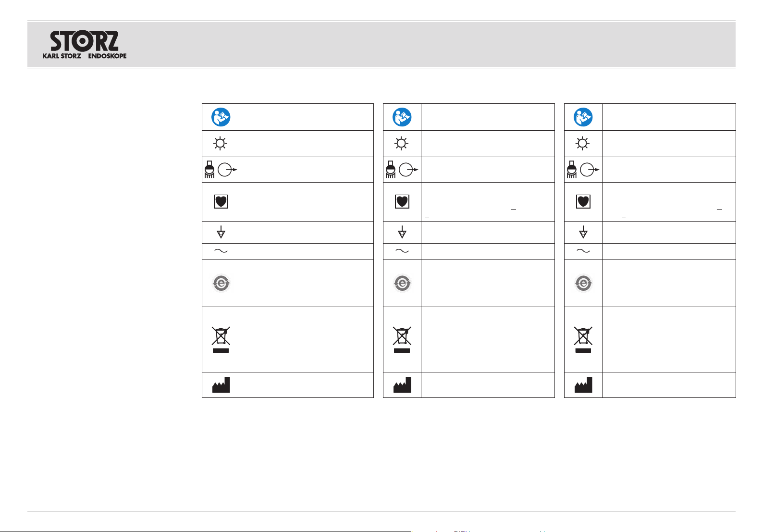Select the equipotential ground symbol in the right table
The image size is (763, 532).
coord(583,233)
